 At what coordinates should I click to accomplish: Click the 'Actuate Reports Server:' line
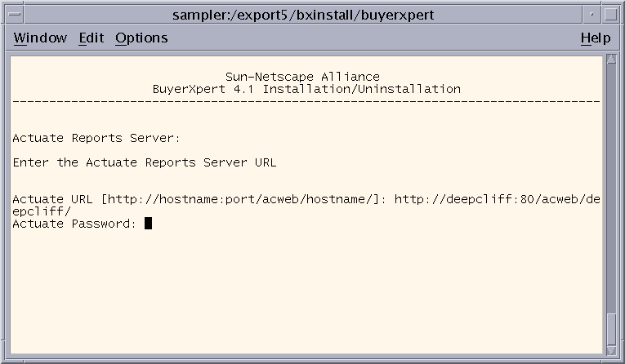click(96, 138)
